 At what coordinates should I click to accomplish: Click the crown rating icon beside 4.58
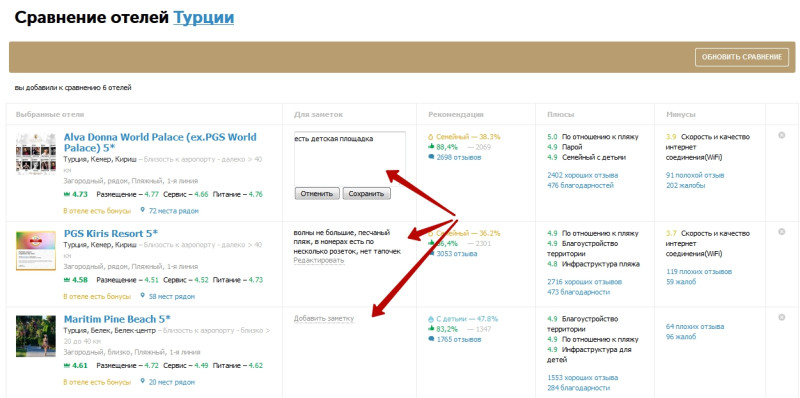66,280
